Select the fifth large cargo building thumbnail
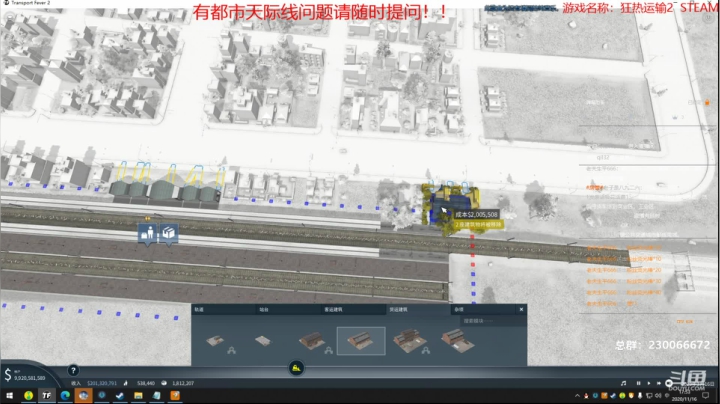Screen dimensions: 720x404 pos(408,341)
